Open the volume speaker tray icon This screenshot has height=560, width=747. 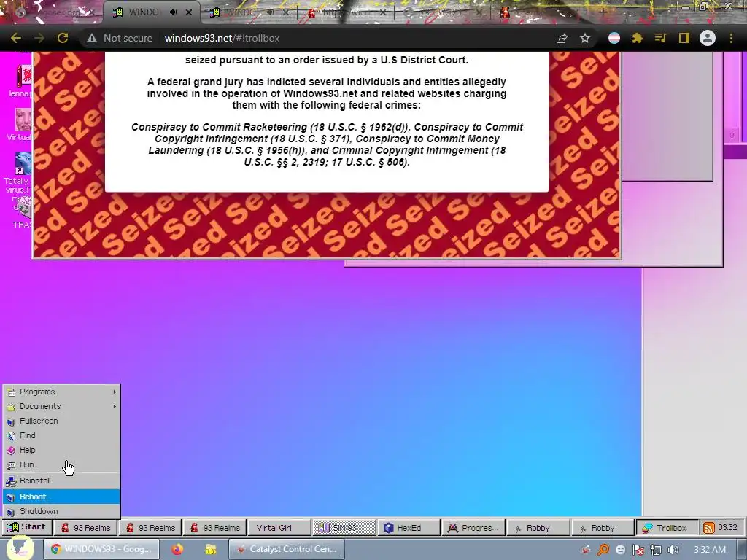tap(673, 550)
